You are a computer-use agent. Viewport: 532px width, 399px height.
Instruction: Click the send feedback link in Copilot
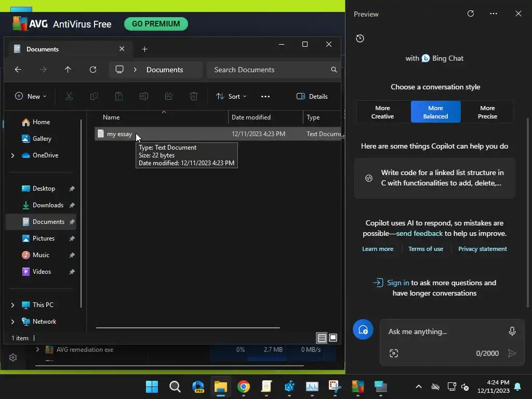[x=419, y=233]
